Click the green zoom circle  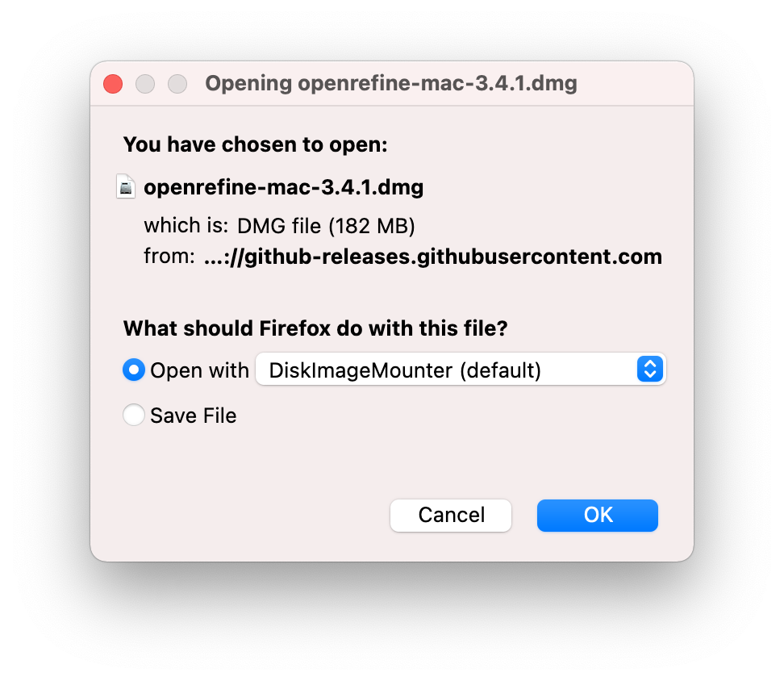point(177,83)
